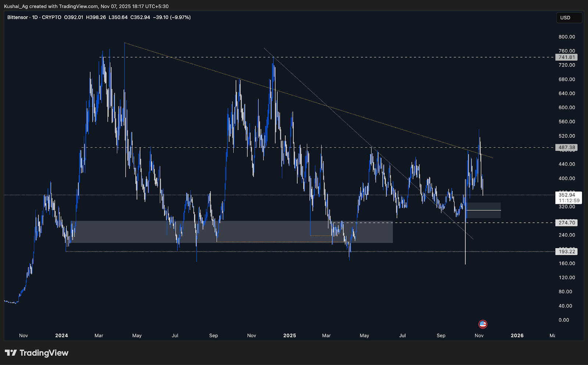Image resolution: width=588 pixels, height=365 pixels.
Task: Click the 40.00 price axis label
Action: (565, 306)
